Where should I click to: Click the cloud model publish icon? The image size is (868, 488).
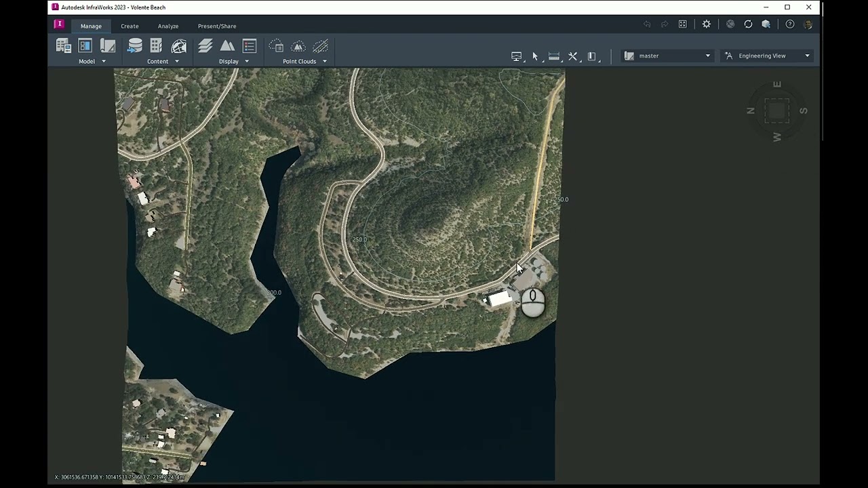click(x=766, y=24)
